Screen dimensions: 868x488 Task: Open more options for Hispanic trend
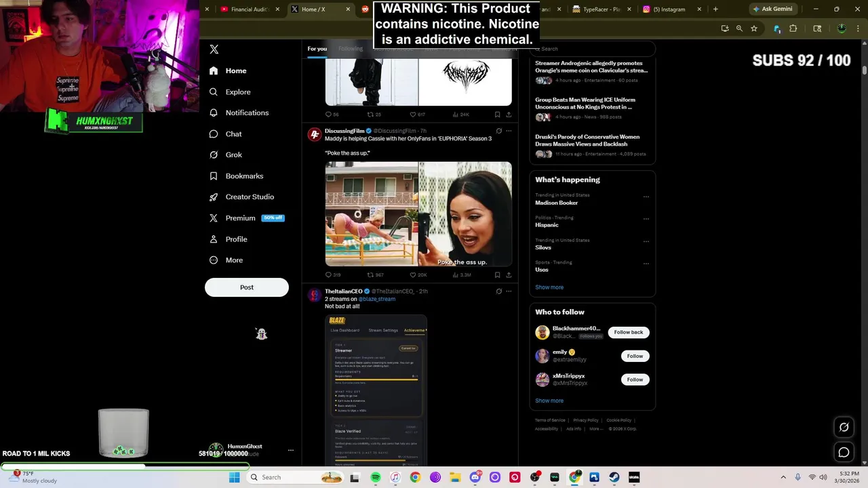(x=646, y=219)
